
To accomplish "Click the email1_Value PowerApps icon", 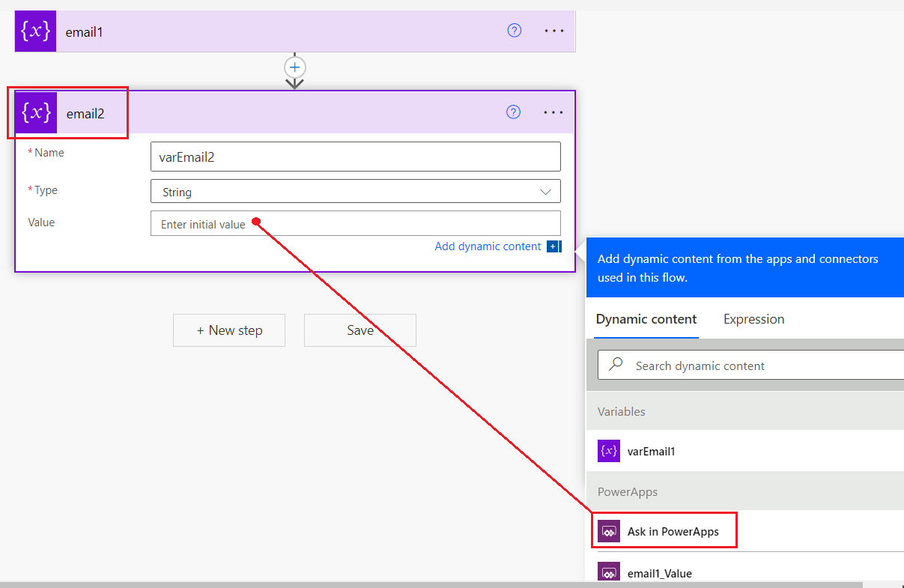I will click(609, 572).
